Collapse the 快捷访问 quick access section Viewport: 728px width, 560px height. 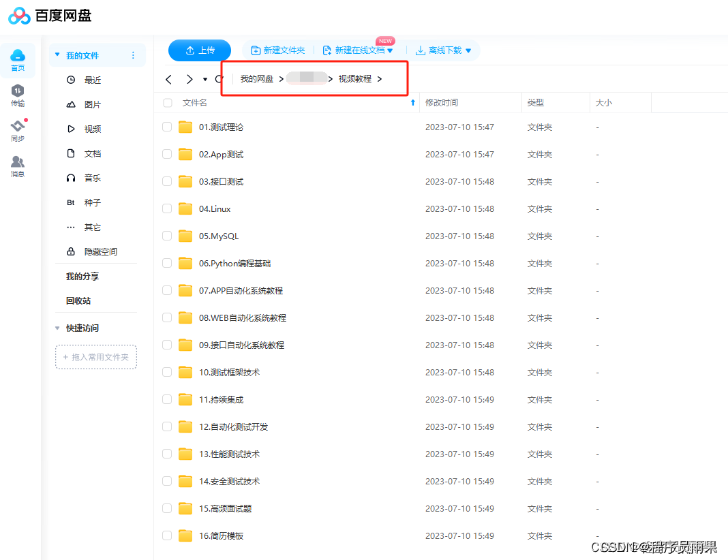(57, 328)
